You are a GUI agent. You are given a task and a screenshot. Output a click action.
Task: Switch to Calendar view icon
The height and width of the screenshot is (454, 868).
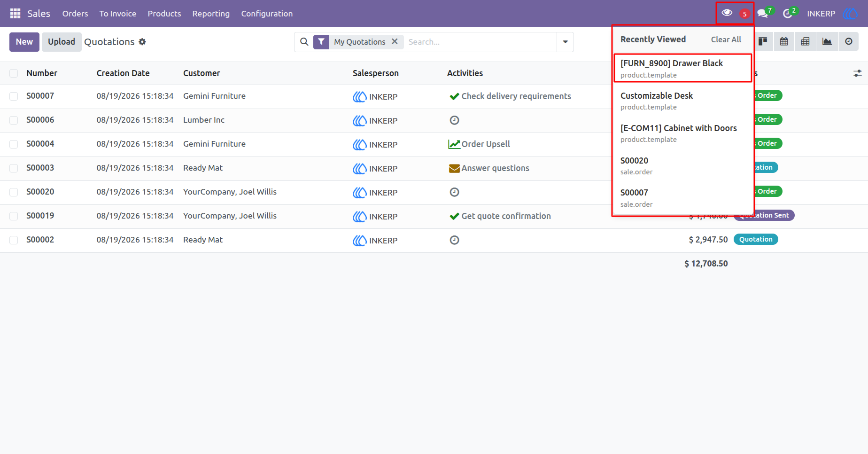pyautogui.click(x=784, y=41)
